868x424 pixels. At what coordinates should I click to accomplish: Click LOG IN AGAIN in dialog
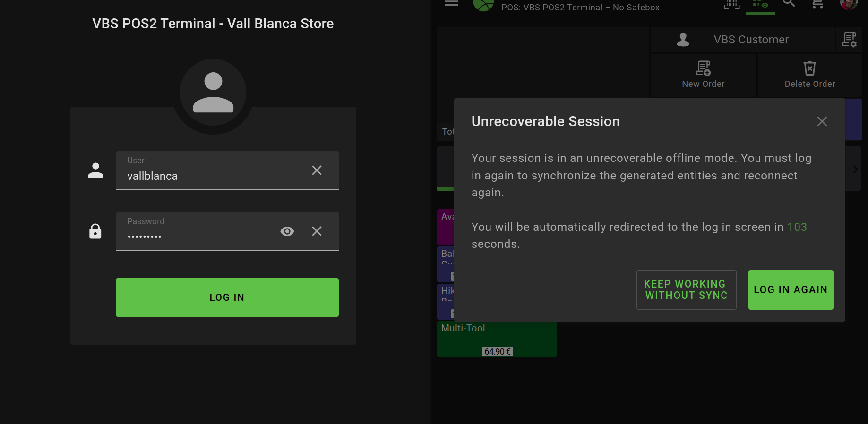coord(791,290)
